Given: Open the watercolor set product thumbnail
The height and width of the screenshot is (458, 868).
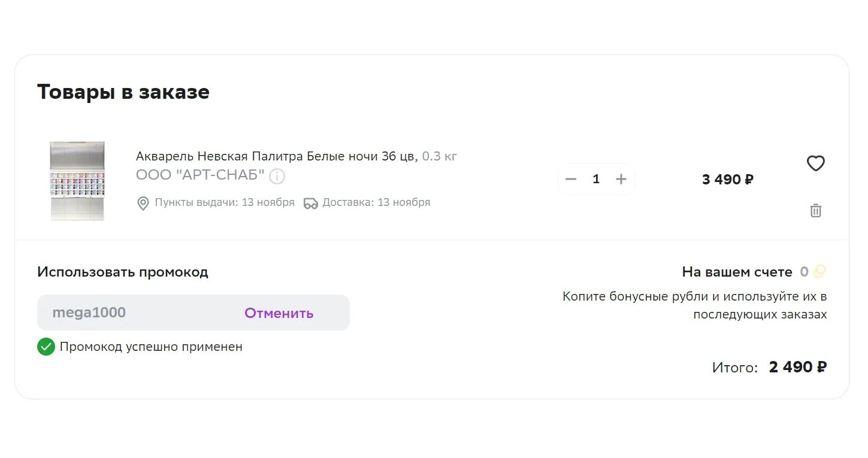Looking at the screenshot, I should click(x=77, y=181).
